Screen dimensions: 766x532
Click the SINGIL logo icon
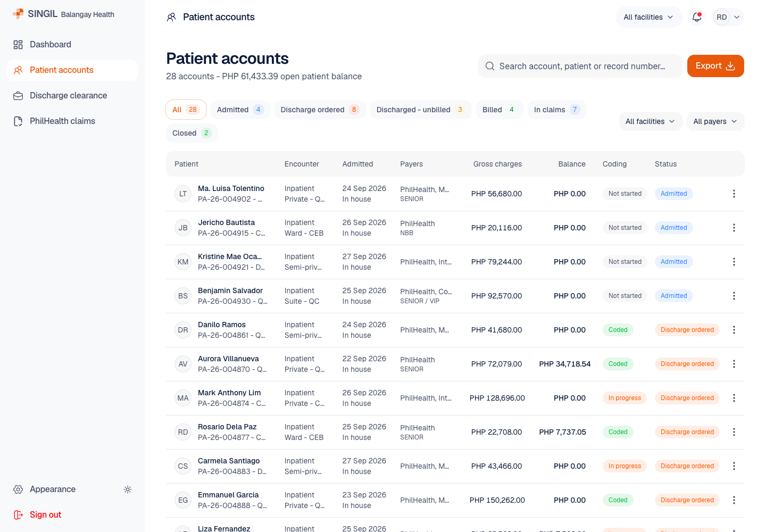tap(18, 14)
